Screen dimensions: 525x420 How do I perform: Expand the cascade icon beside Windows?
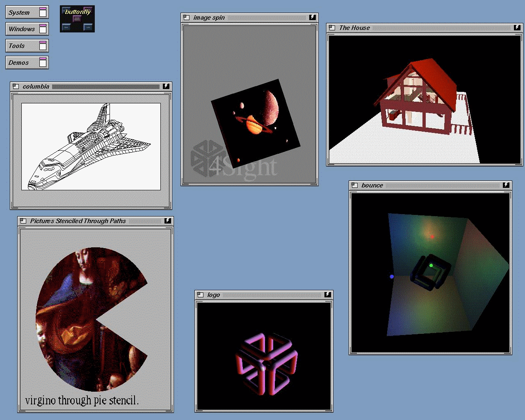pyautogui.click(x=43, y=29)
